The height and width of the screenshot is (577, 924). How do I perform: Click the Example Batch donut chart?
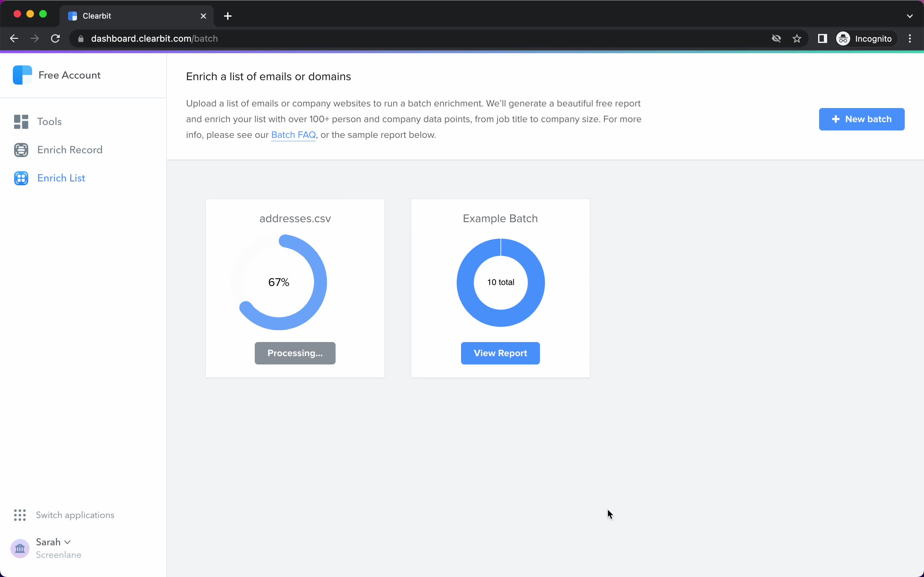coord(500,282)
